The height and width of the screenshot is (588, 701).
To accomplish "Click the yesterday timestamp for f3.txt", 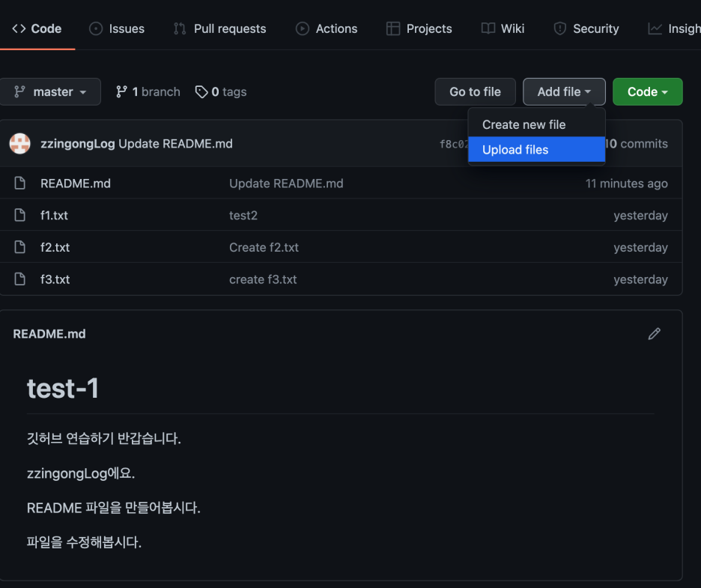I will click(x=640, y=279).
